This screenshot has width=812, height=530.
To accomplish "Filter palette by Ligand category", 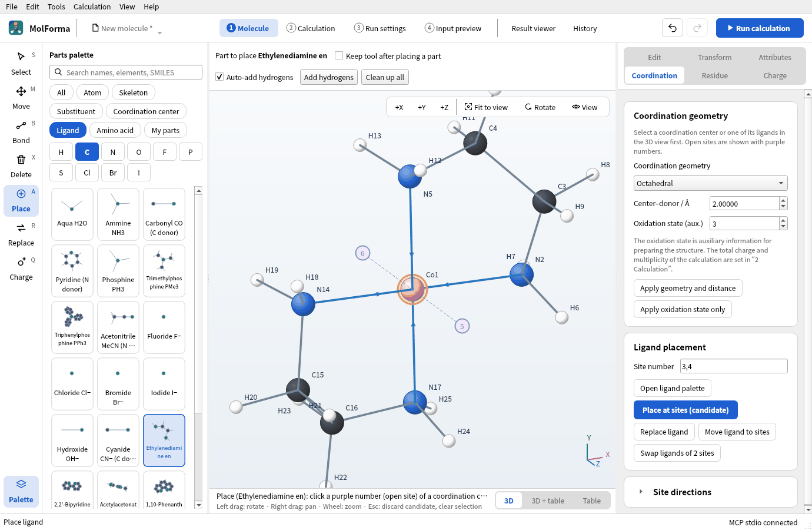I will (x=68, y=130).
